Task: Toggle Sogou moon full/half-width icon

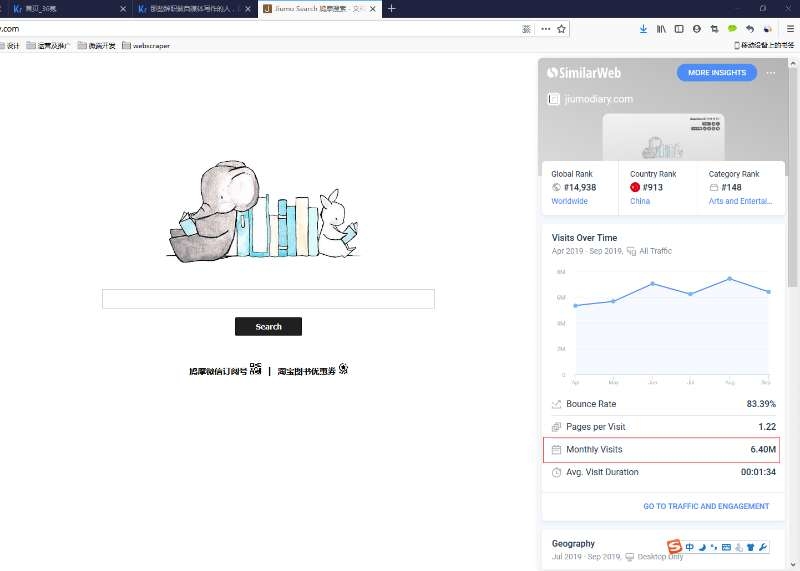Action: 702,547
